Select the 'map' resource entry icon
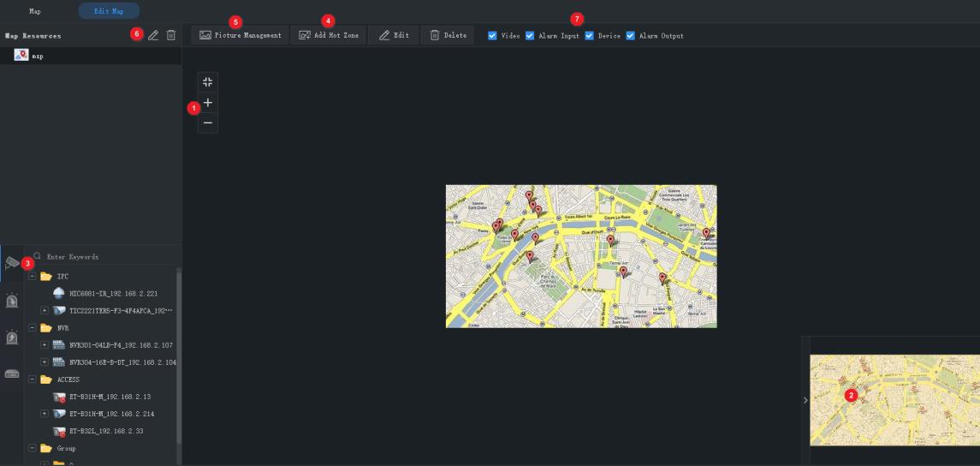The image size is (980, 466). click(x=21, y=55)
